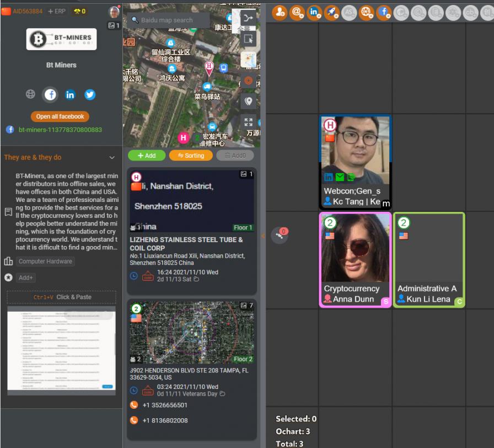Toggle the location pin button on map
This screenshot has height=448, width=494.
pyautogui.click(x=249, y=102)
